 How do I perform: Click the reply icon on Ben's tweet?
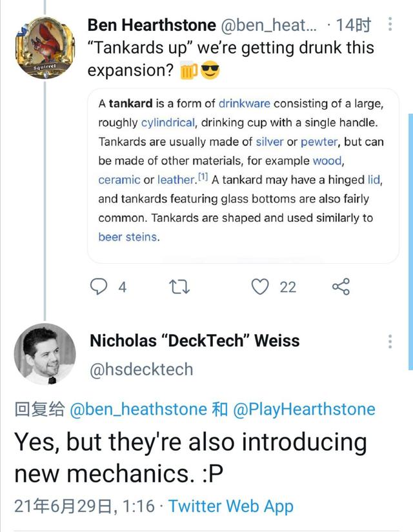(98, 286)
